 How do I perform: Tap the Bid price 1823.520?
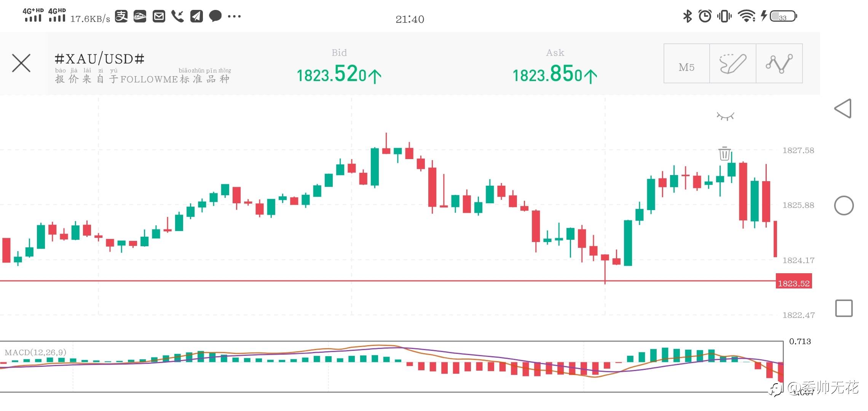click(339, 74)
